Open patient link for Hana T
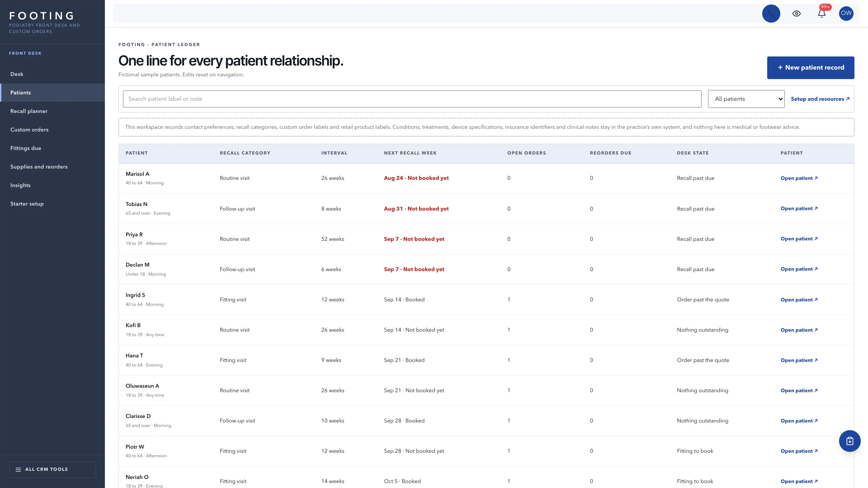The image size is (868, 488). click(x=799, y=360)
